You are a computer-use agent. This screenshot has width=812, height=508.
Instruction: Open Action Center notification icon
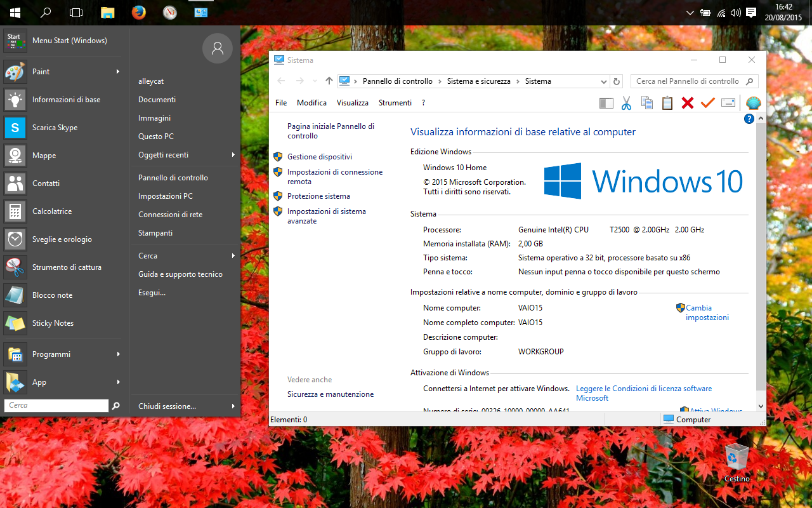[751, 13]
